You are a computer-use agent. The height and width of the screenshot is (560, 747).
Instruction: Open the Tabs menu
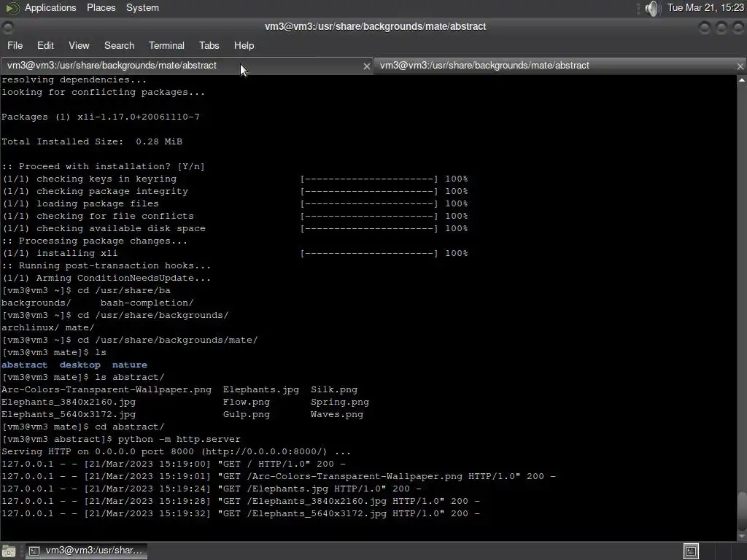pos(209,45)
